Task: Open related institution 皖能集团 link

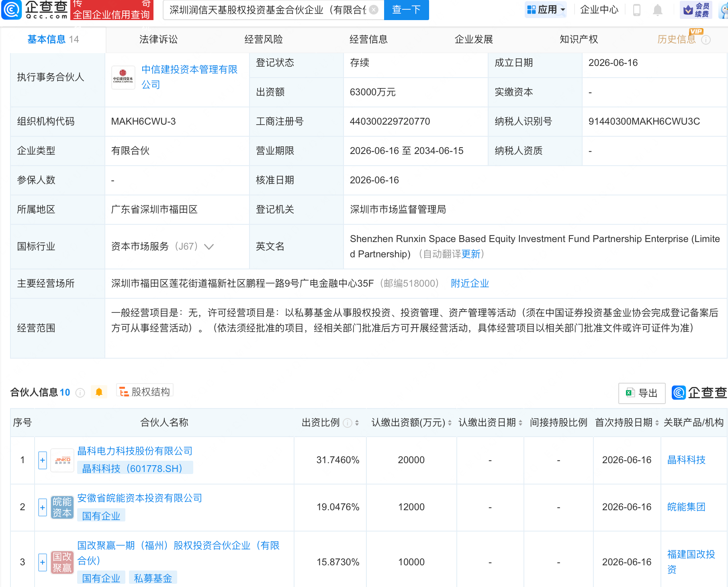Action: [686, 507]
